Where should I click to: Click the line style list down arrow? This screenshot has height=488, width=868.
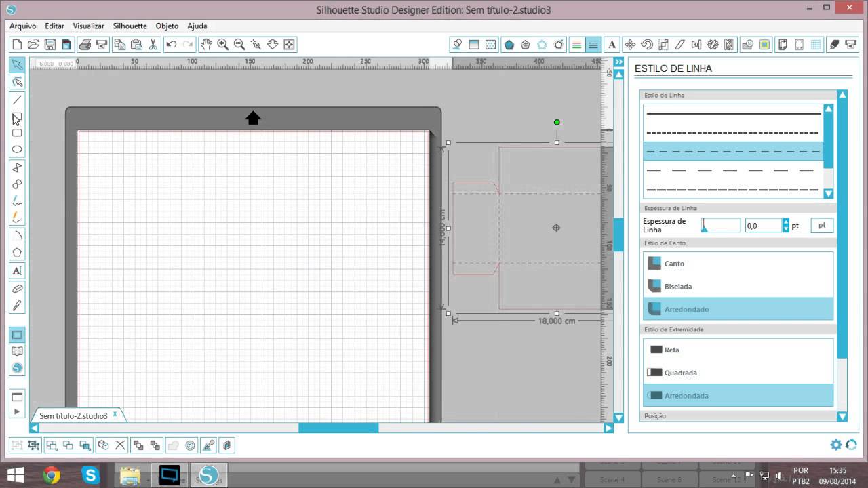828,194
